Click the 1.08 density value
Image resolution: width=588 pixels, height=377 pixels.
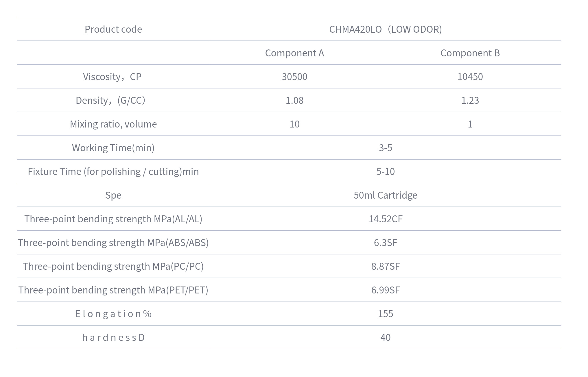[x=294, y=100]
